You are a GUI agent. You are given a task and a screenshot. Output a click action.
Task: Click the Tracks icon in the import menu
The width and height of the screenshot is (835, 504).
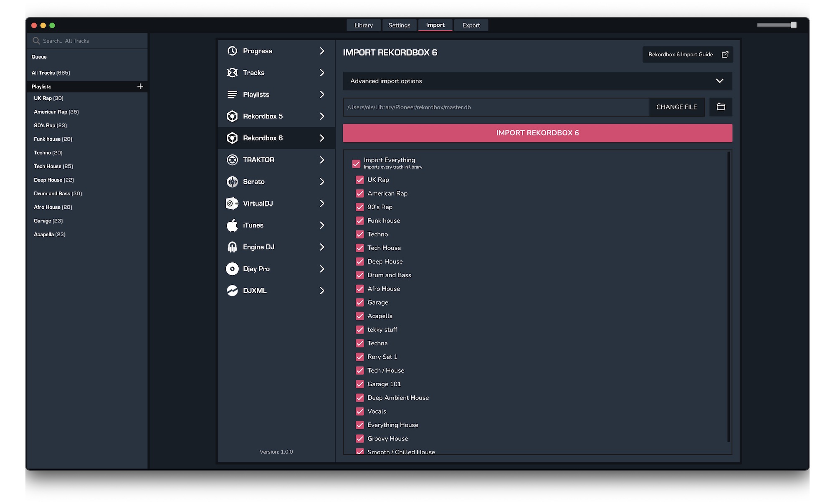(x=232, y=73)
